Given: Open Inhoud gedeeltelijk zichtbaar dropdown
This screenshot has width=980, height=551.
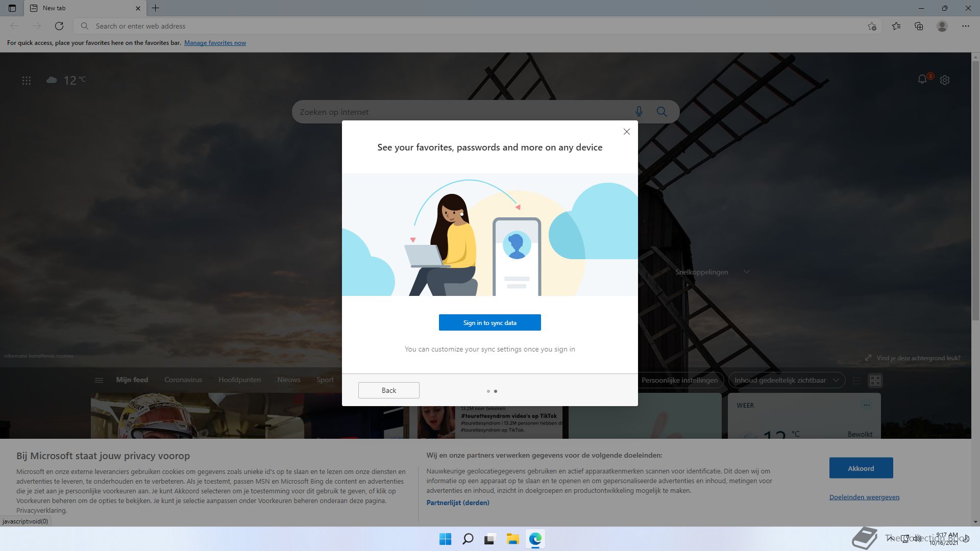Looking at the screenshot, I should point(787,381).
